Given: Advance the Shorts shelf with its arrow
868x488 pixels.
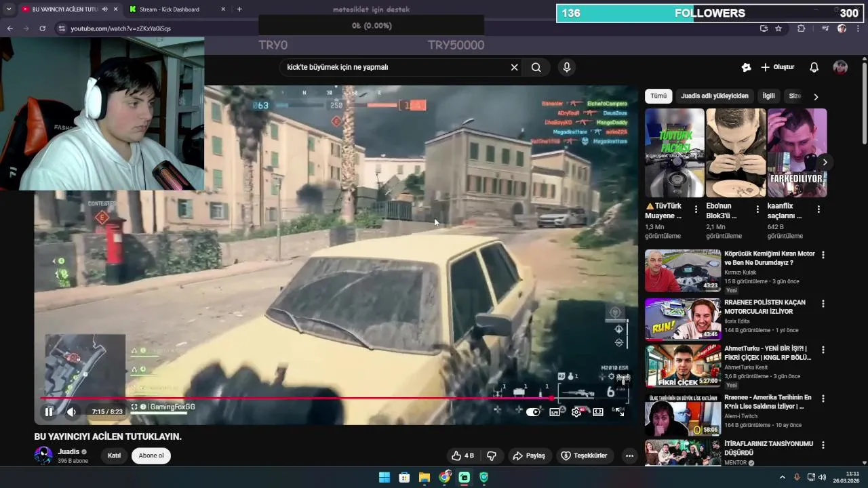Looking at the screenshot, I should pyautogui.click(x=825, y=163).
